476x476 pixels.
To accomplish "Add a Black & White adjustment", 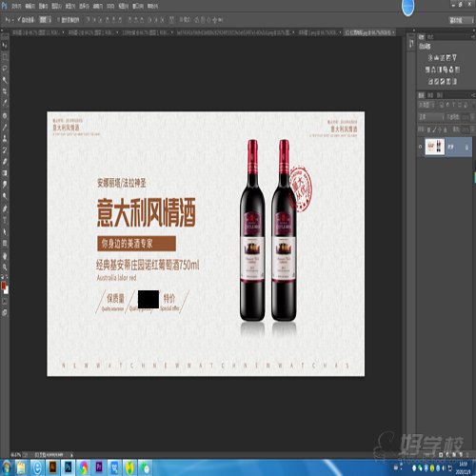I will 440,69.
